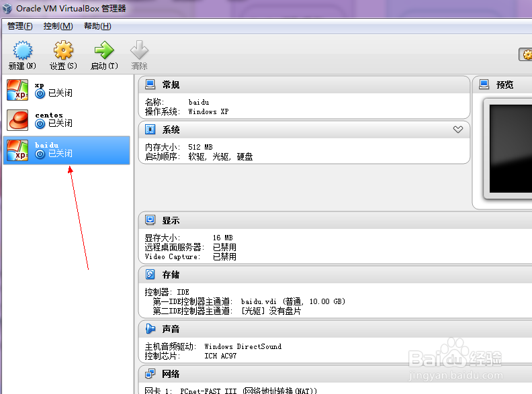Click the Network (网络) section icon
This screenshot has width=532, height=394.
tap(150, 374)
